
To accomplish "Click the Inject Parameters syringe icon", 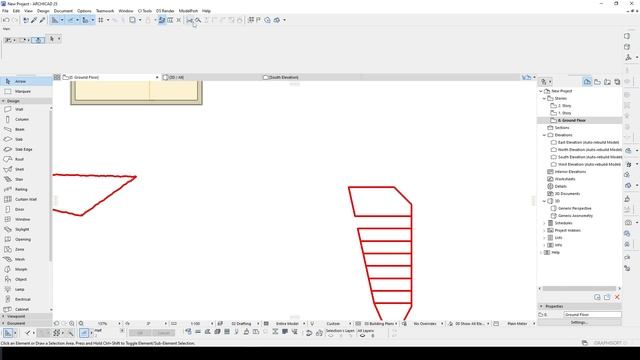I will [42, 20].
